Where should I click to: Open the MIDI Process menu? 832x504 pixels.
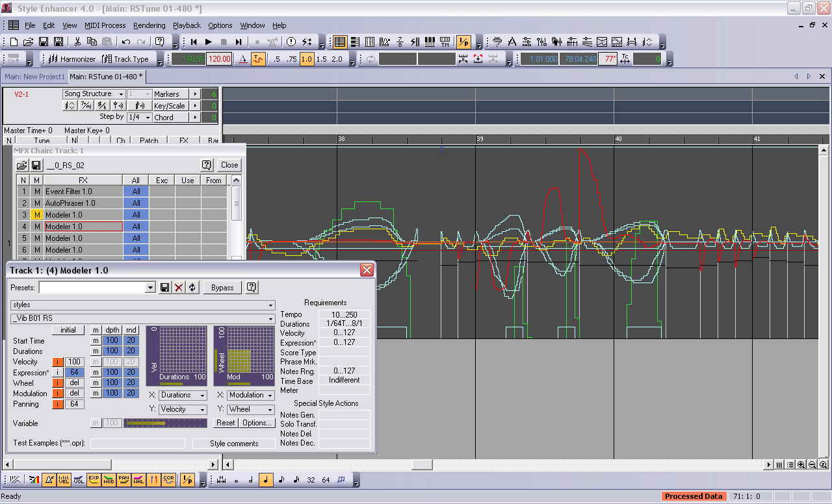click(105, 25)
